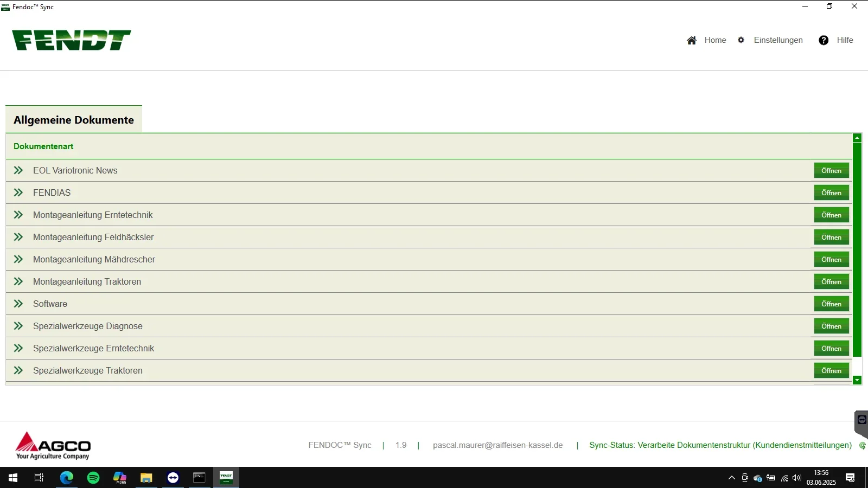Select the Spezialwerkzeuge Erntetechnik text
Viewport: 868px width, 488px height.
(93, 348)
